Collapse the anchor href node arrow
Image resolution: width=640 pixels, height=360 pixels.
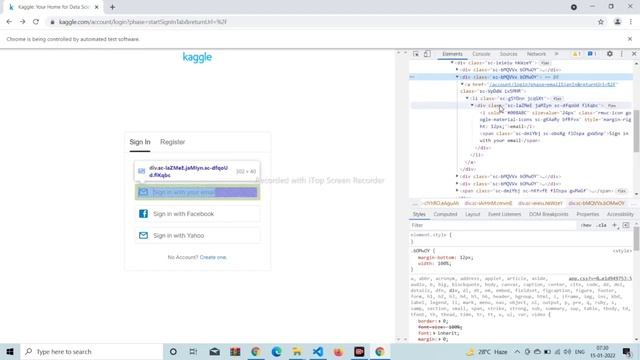pyautogui.click(x=462, y=84)
